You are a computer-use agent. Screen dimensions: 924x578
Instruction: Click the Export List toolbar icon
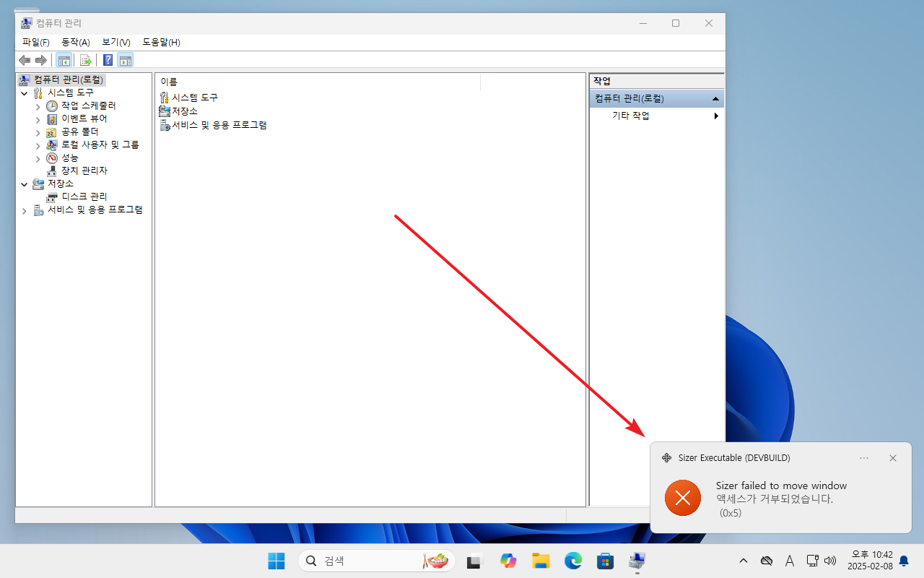86,60
